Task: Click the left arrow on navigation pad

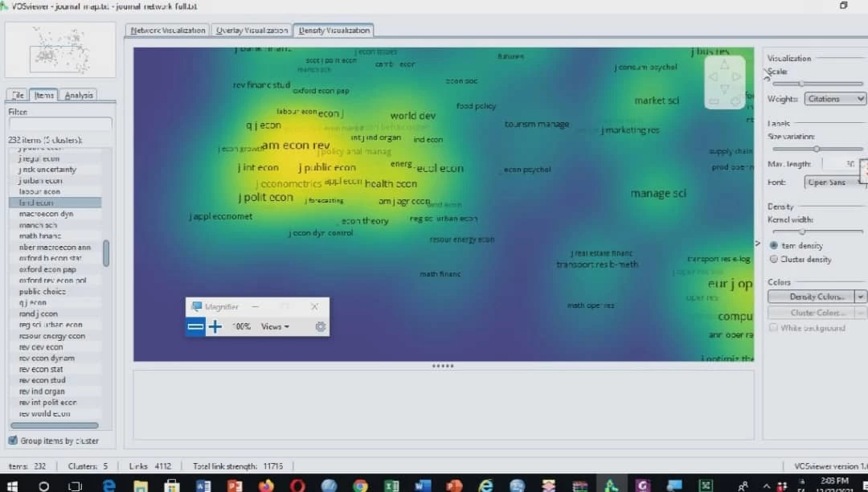Action: coord(712,77)
